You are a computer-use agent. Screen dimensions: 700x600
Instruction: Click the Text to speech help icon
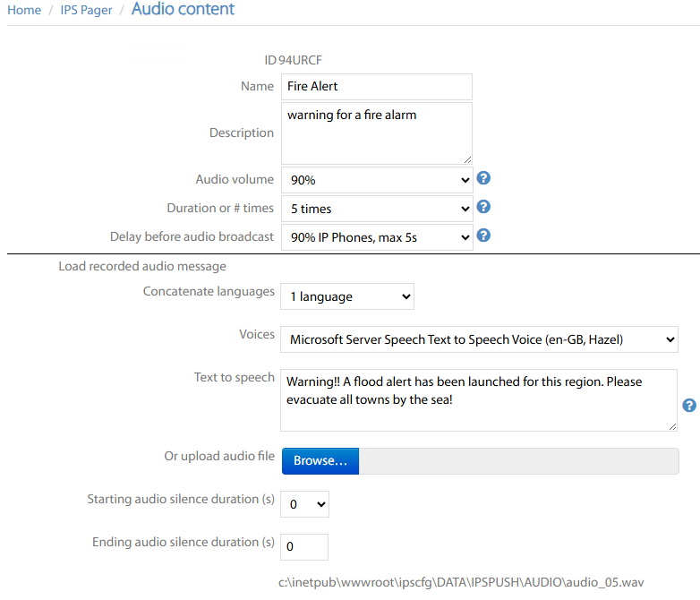(x=689, y=405)
